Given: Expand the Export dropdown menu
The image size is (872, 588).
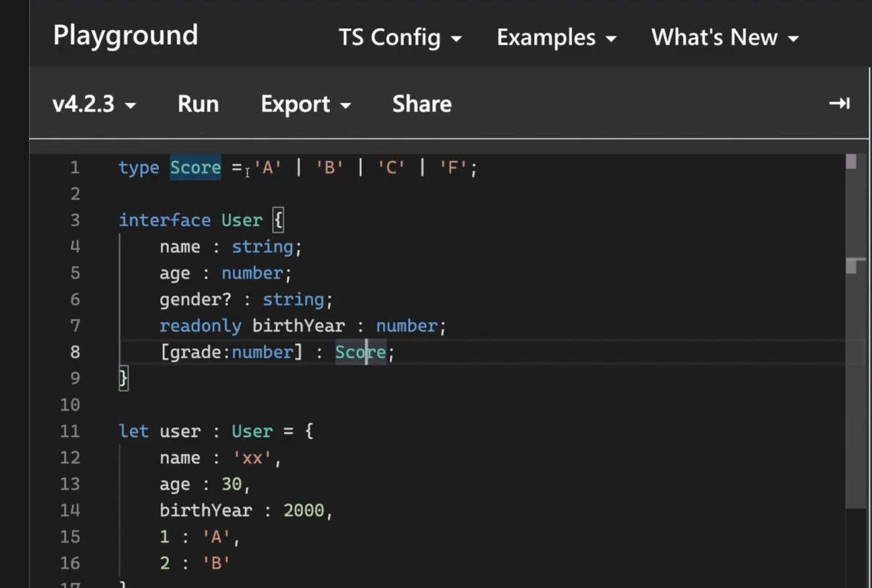Looking at the screenshot, I should pos(305,104).
